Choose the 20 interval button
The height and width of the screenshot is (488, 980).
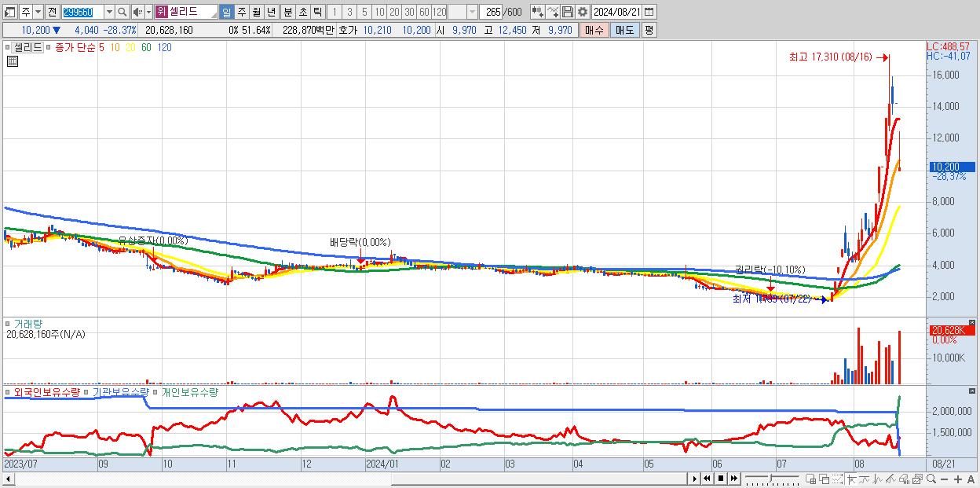point(394,12)
